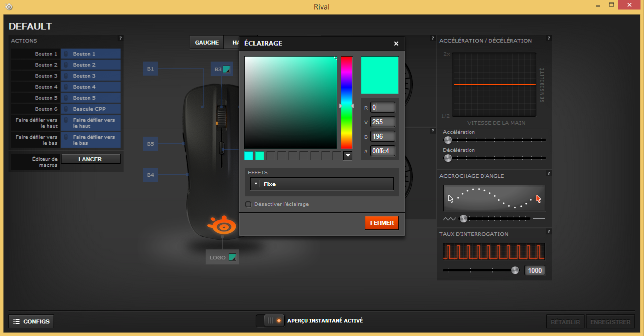Open the CONFIGS list
The height and width of the screenshot is (336, 644).
[x=32, y=321]
